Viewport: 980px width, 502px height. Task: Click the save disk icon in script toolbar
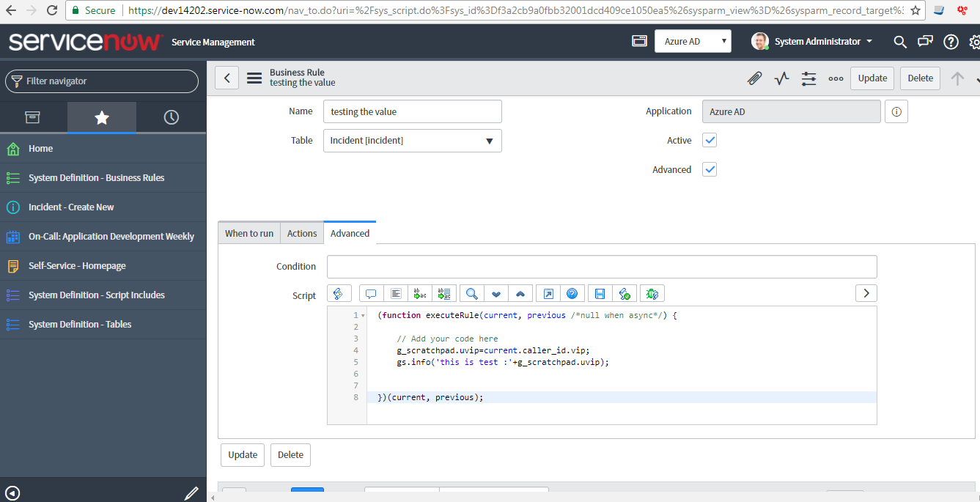pos(600,293)
